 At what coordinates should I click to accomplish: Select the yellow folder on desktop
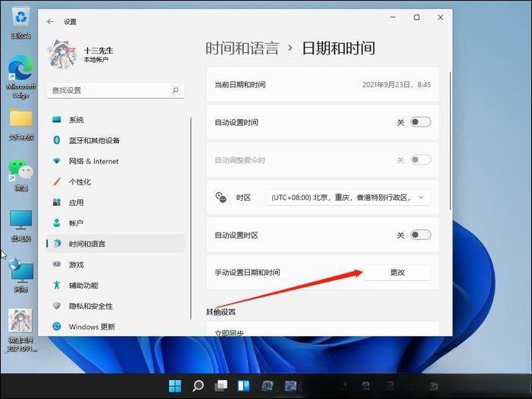click(x=21, y=124)
